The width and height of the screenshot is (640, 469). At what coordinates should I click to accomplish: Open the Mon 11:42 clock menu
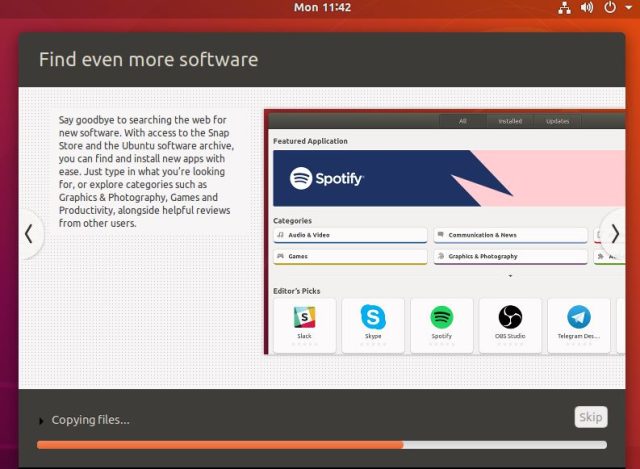[322, 8]
